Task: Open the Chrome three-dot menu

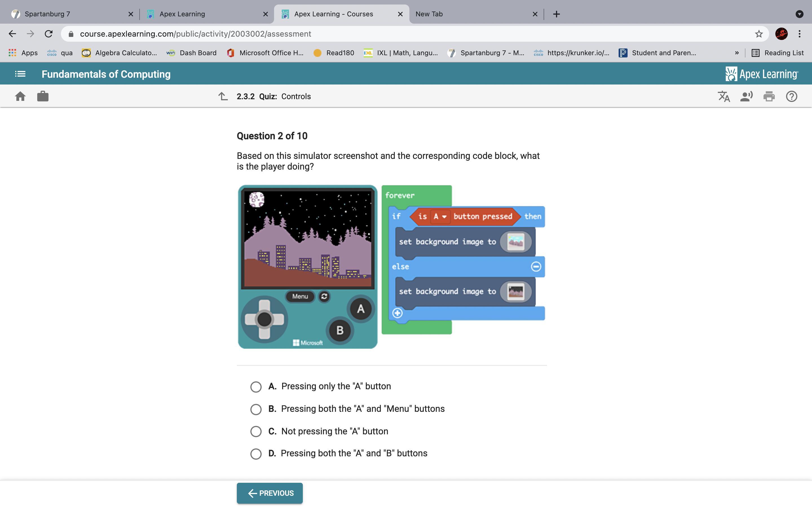Action: [799, 34]
